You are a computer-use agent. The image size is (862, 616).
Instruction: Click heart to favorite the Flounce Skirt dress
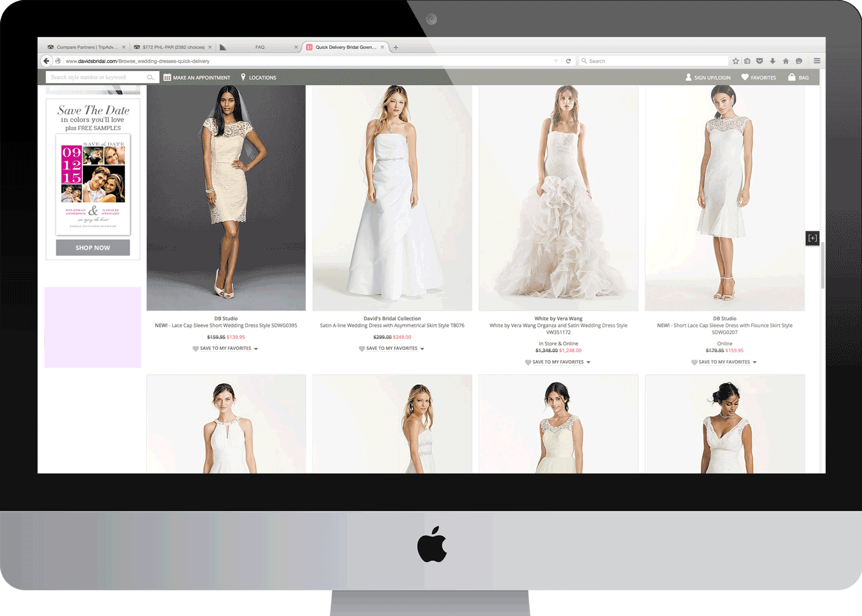click(694, 362)
